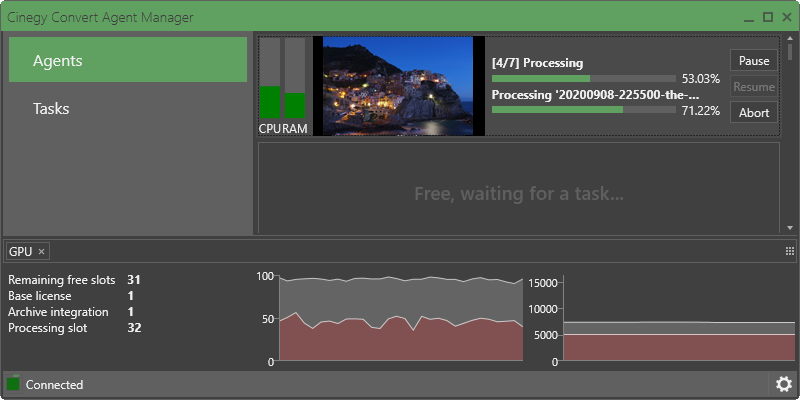Click the "Processing '20200908-225500-the-..." text

pos(595,95)
